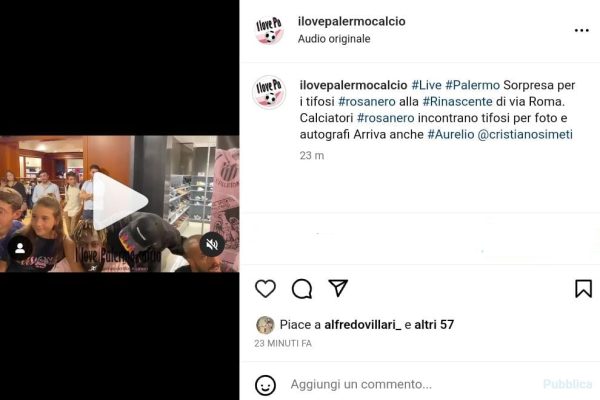Click the Pubblica button

point(567,384)
